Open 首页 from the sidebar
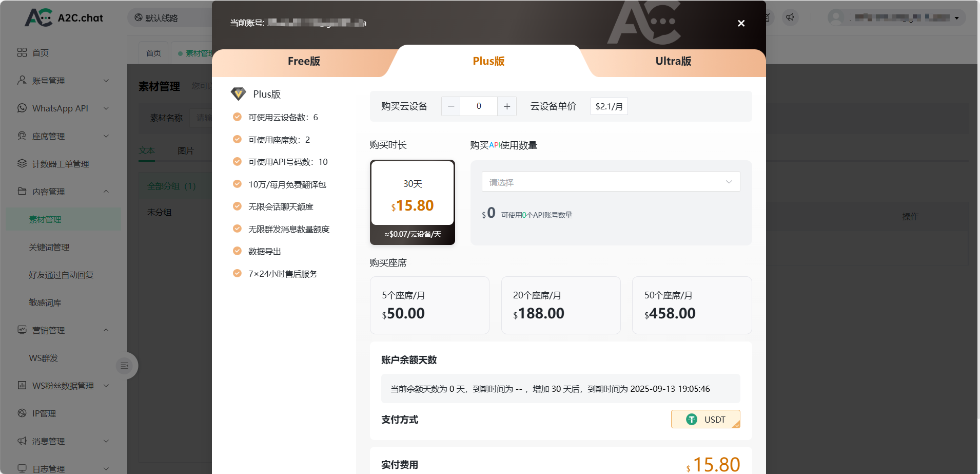 pyautogui.click(x=40, y=53)
